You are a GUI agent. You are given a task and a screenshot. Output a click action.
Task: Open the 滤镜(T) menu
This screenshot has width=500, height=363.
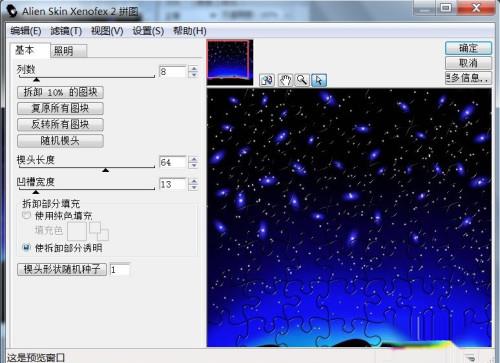click(x=66, y=31)
